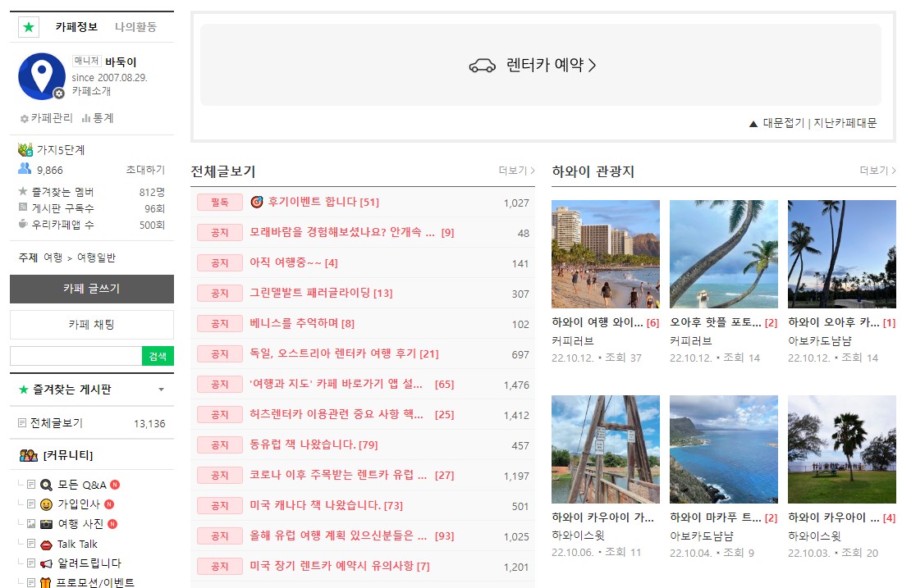
Task: Click the green star favorite cafe icon
Action: [29, 27]
